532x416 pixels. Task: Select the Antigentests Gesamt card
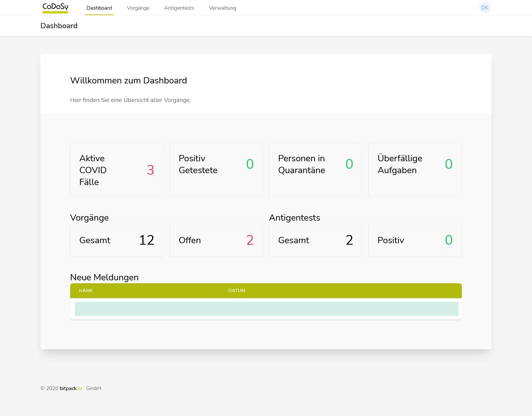point(315,240)
